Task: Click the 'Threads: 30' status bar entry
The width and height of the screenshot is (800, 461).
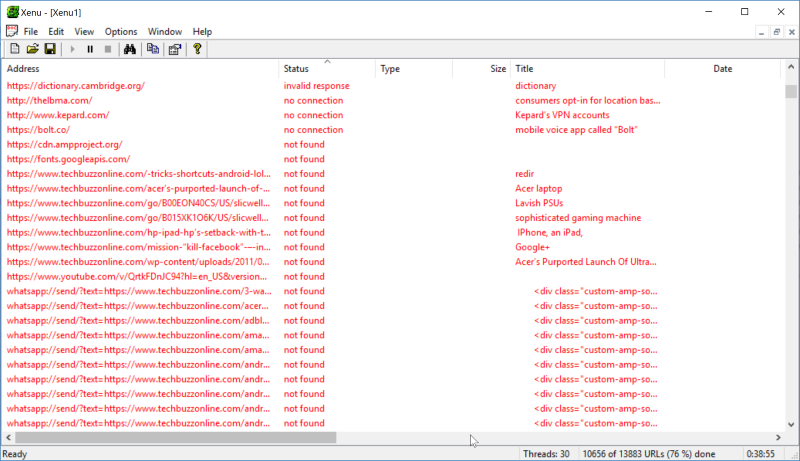Action: (x=546, y=454)
